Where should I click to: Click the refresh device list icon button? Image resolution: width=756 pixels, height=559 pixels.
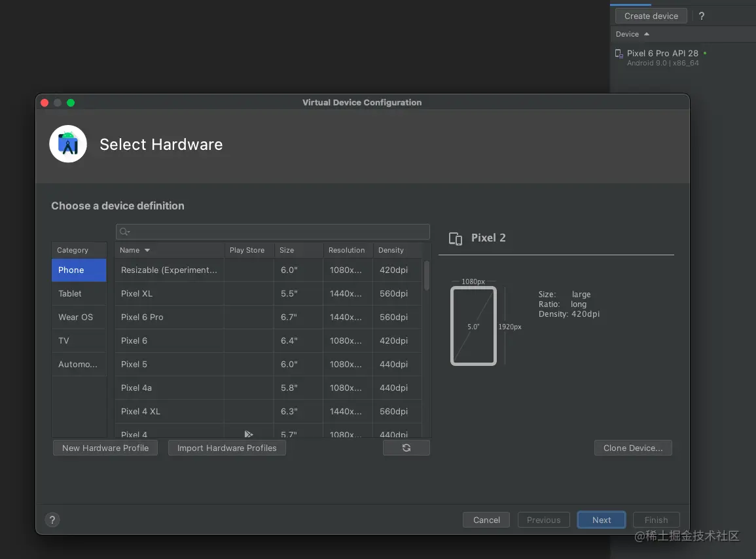click(406, 448)
